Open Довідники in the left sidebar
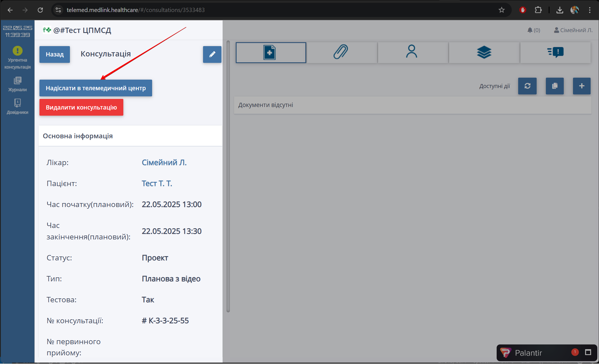This screenshot has width=599, height=364. [x=17, y=106]
